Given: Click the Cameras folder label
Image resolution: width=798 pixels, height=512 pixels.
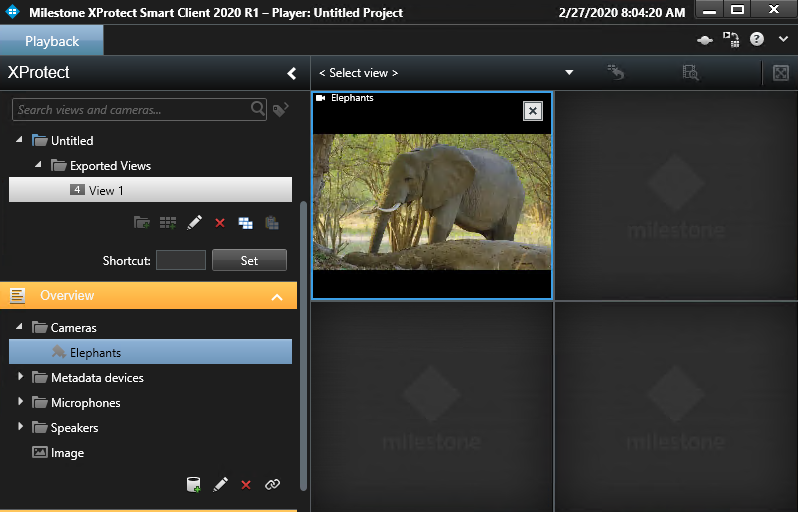Looking at the screenshot, I should click(73, 327).
